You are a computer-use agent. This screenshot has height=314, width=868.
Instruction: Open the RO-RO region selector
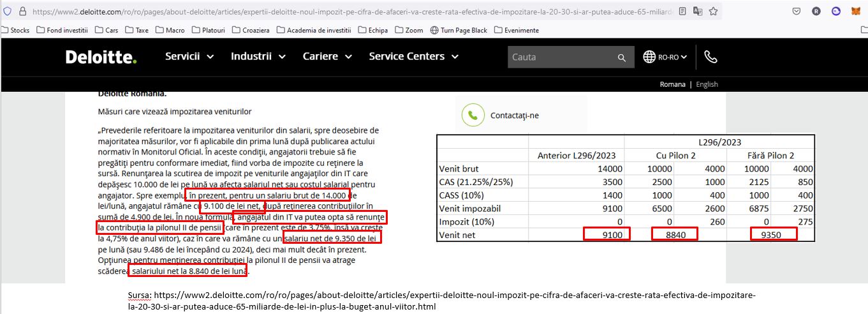(665, 57)
